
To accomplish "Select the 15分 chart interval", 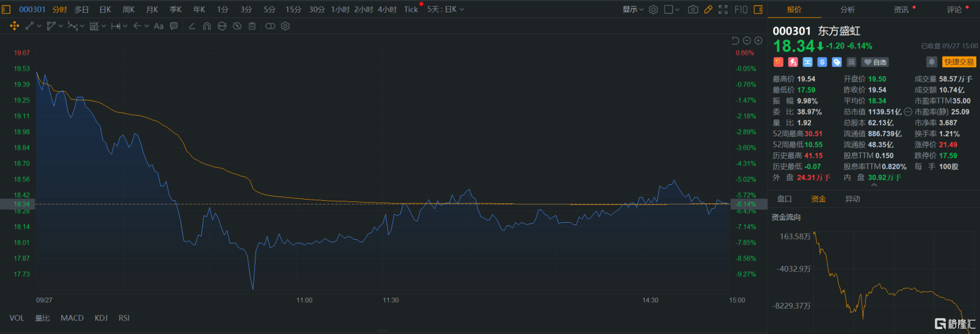I will pyautogui.click(x=293, y=9).
